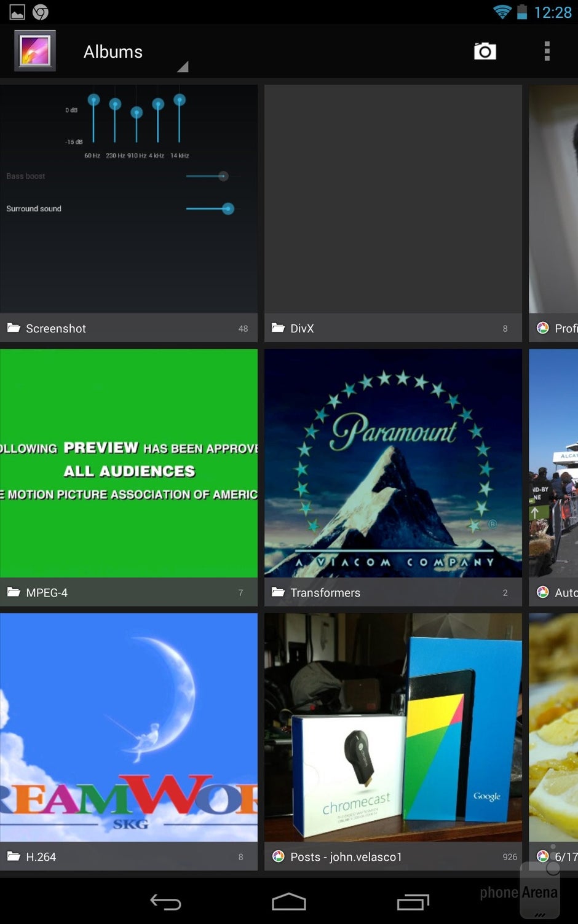This screenshot has width=578, height=924.
Task: Open the H.264 album with DreamWorks image
Action: [129, 727]
